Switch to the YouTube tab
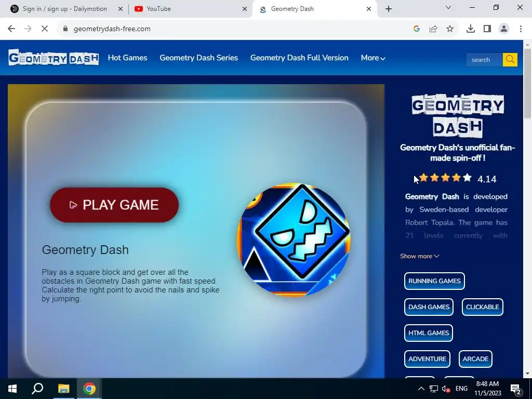 [x=190, y=9]
